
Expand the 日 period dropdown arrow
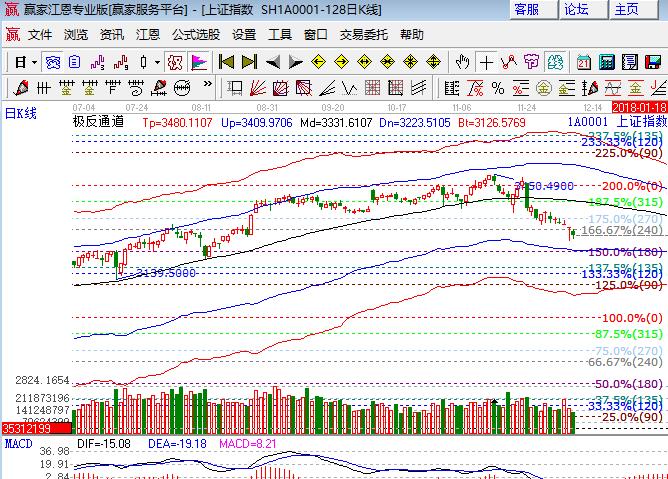(x=33, y=62)
